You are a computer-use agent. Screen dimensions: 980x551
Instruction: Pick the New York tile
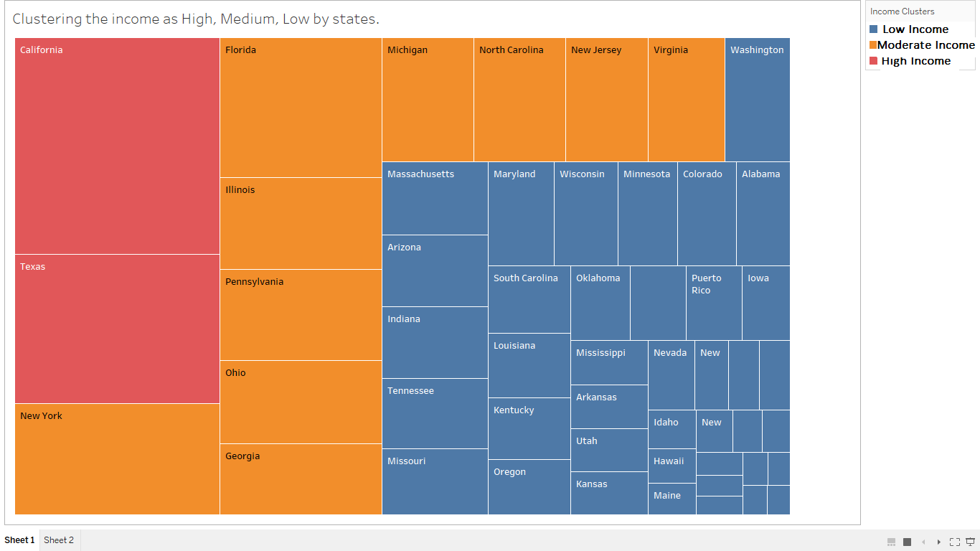(x=117, y=459)
